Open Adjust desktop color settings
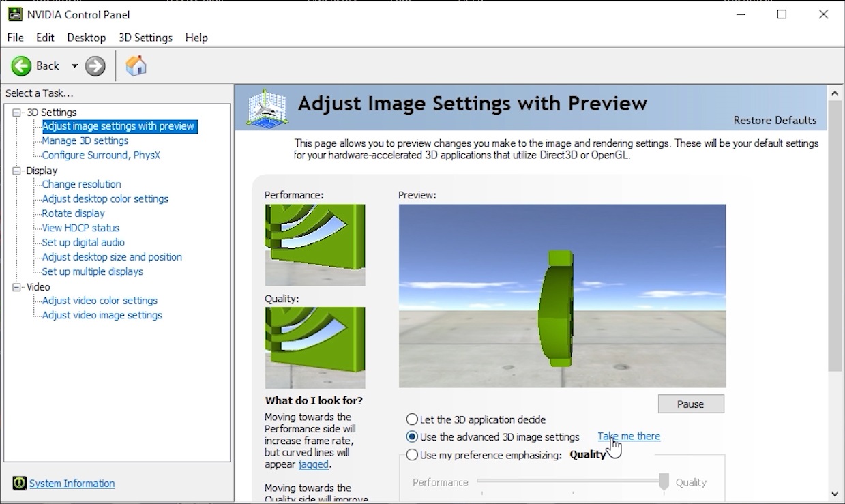The height and width of the screenshot is (504, 845). click(x=105, y=198)
